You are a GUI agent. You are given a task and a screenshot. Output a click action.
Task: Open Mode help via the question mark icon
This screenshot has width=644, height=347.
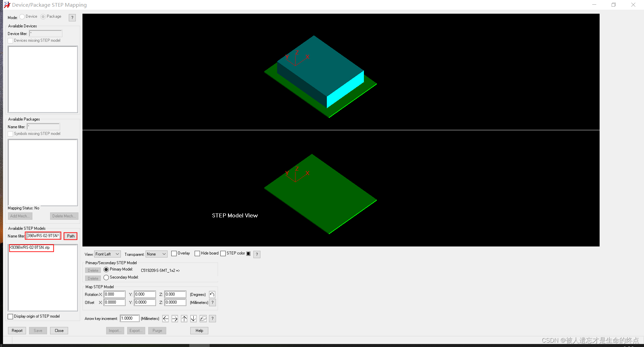tap(72, 17)
